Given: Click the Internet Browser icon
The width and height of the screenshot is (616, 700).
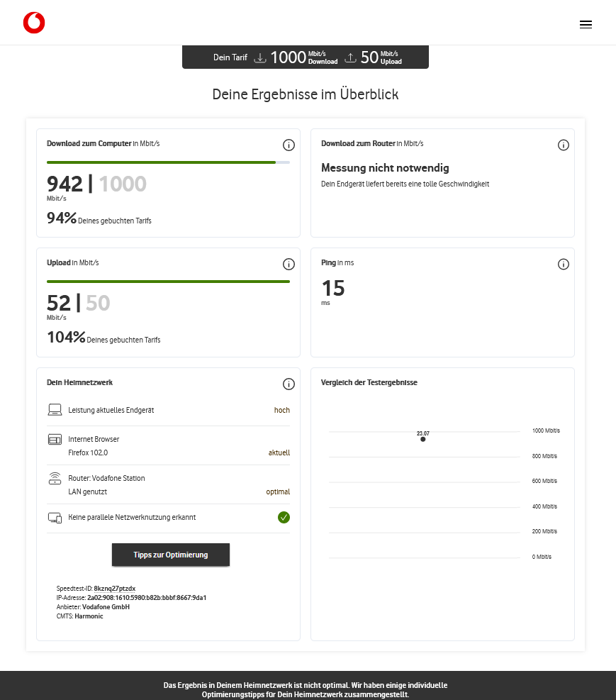Looking at the screenshot, I should click(55, 440).
